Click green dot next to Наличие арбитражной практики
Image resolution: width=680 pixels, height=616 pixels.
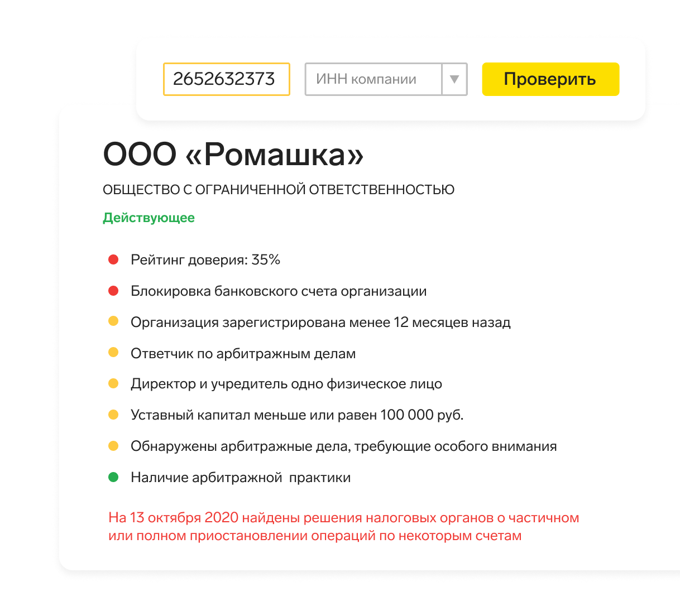[113, 477]
